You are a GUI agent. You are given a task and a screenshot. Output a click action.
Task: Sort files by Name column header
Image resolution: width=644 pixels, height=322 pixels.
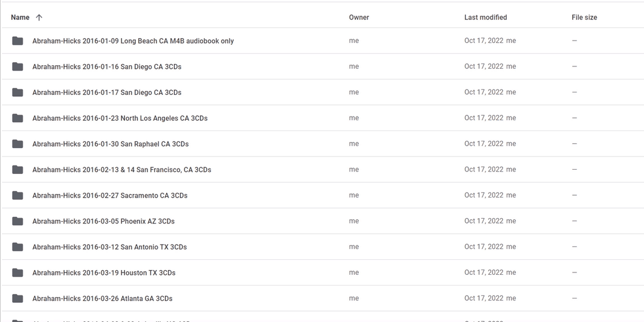coord(20,18)
